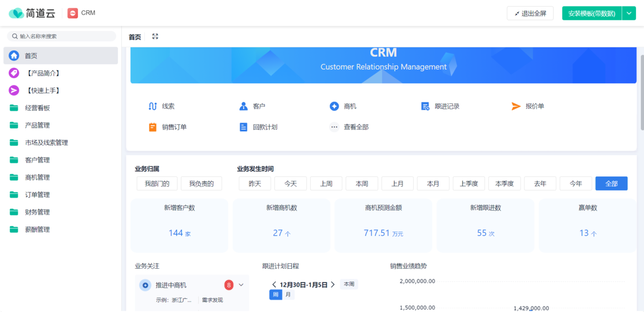The width and height of the screenshot is (644, 312).
Task: Select the 今年 time filter
Action: point(576,183)
